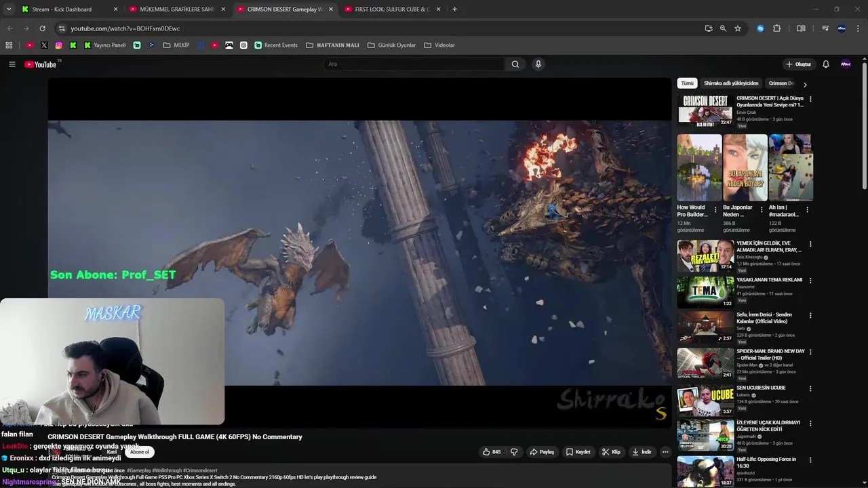Image resolution: width=868 pixels, height=488 pixels.
Task: Click the address bar URL
Action: [x=125, y=28]
